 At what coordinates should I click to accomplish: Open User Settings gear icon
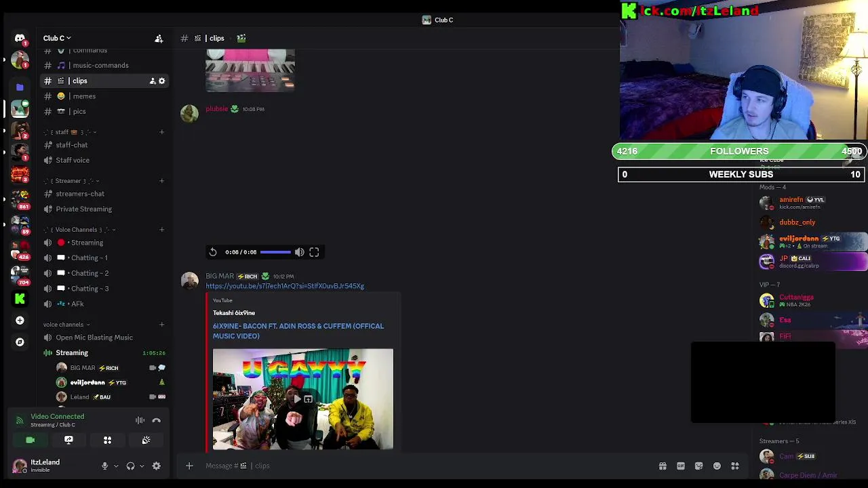click(x=156, y=466)
